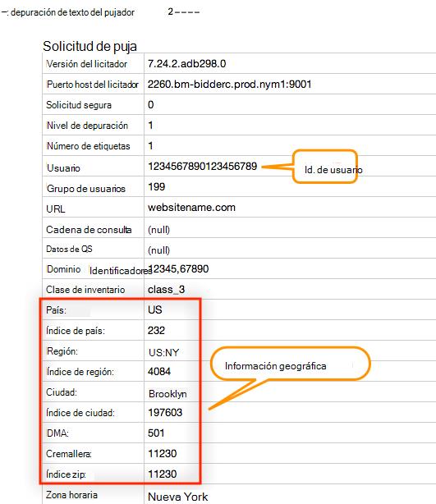Screen dimensions: 436x504
Task: Click the 'Puerto host del licitador' label
Action: [x=92, y=85]
